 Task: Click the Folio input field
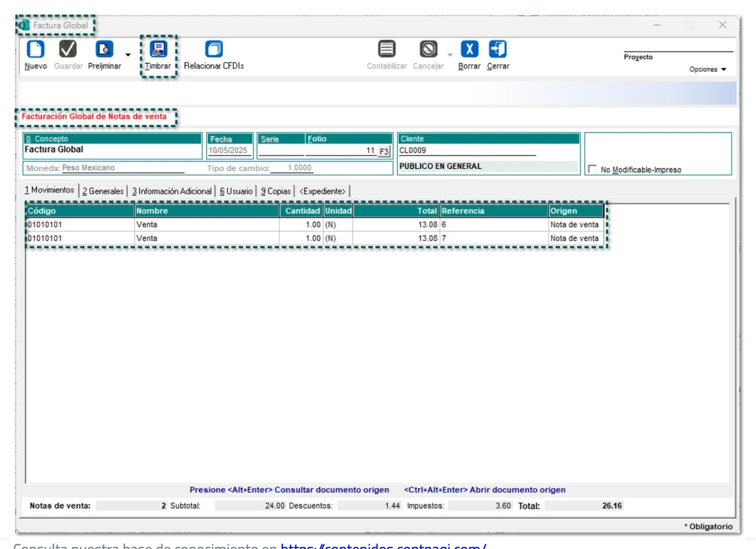coord(341,151)
